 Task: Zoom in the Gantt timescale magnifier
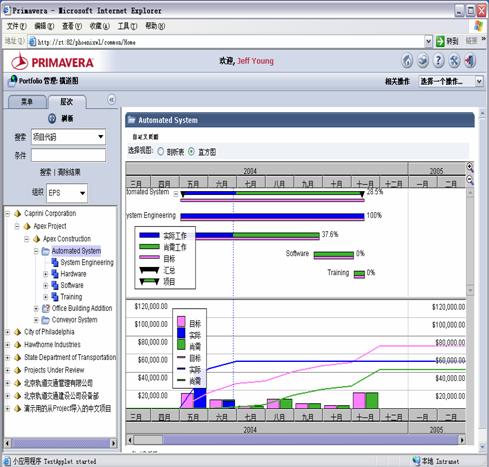pos(470,167)
